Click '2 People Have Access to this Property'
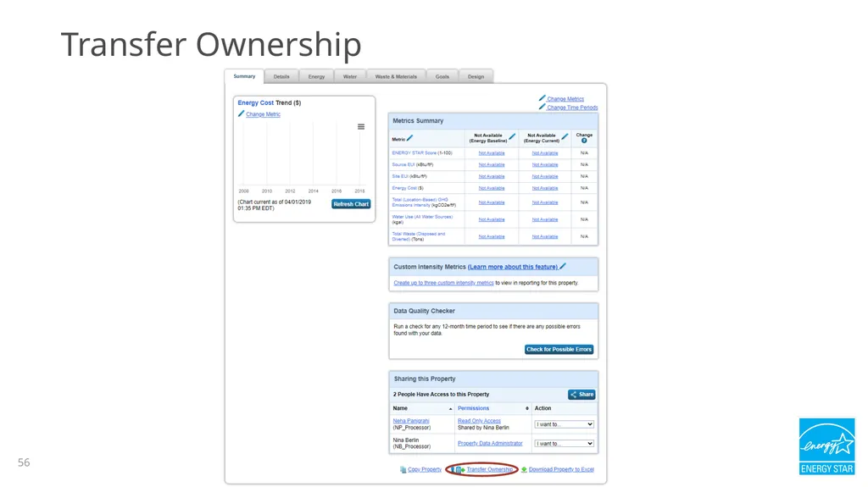The width and height of the screenshot is (868, 487). 441,395
